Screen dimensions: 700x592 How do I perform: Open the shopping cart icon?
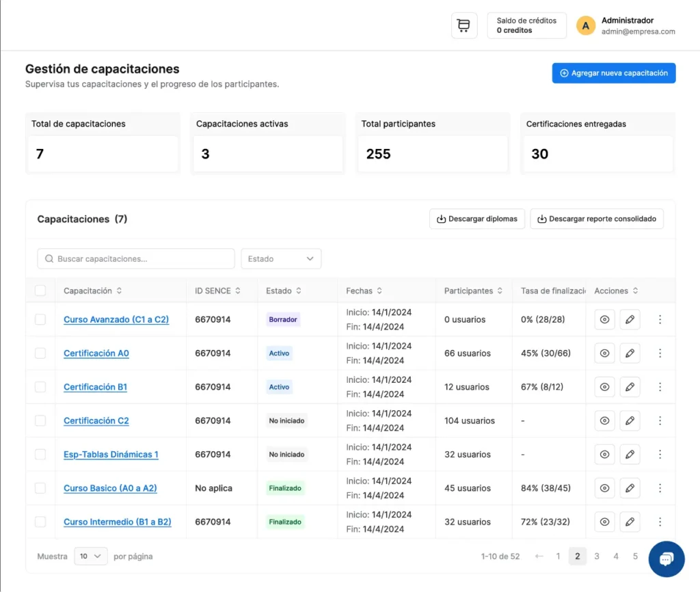(463, 25)
